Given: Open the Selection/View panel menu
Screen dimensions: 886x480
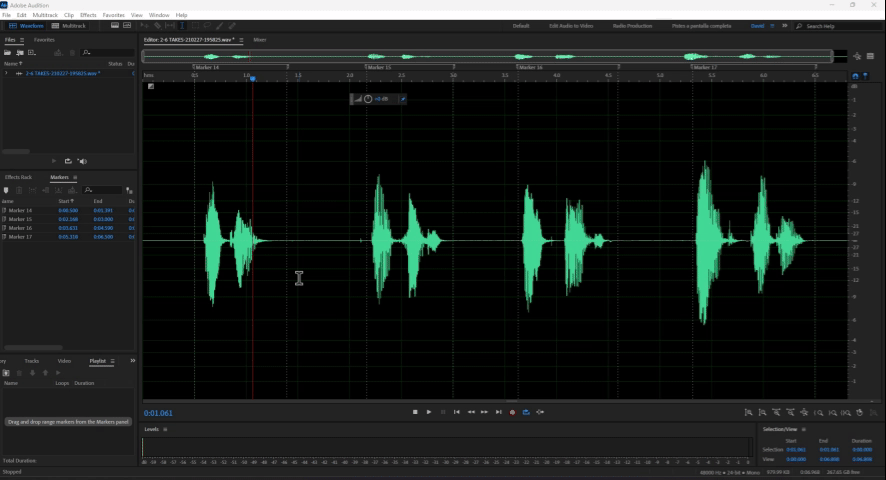Looking at the screenshot, I should [x=804, y=429].
